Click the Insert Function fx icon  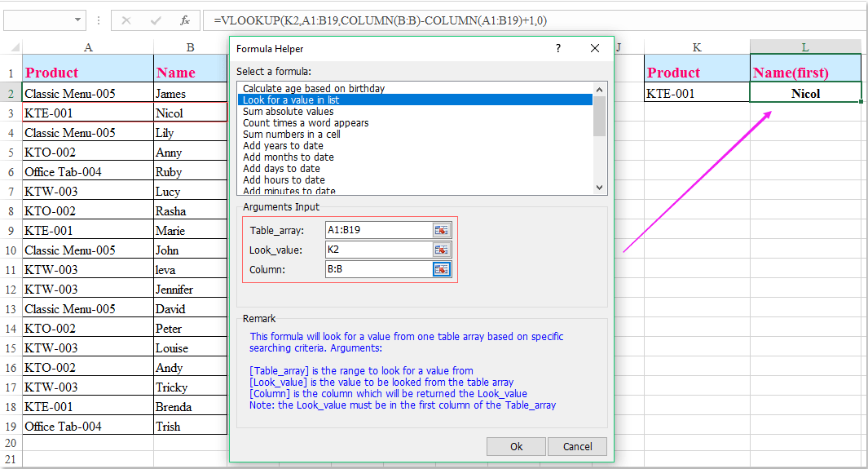coord(185,20)
